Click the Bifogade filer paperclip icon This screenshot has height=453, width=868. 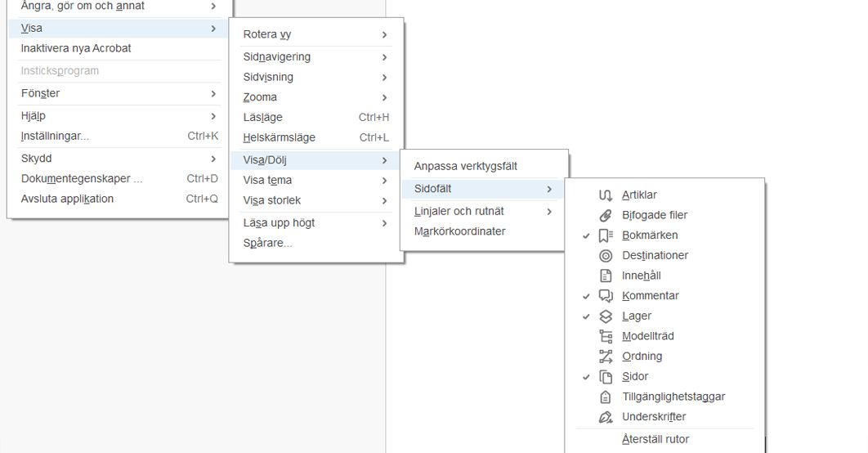606,216
